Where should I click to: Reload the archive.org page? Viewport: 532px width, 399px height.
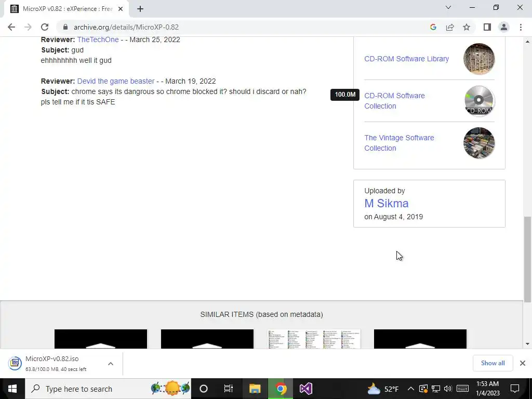click(45, 27)
